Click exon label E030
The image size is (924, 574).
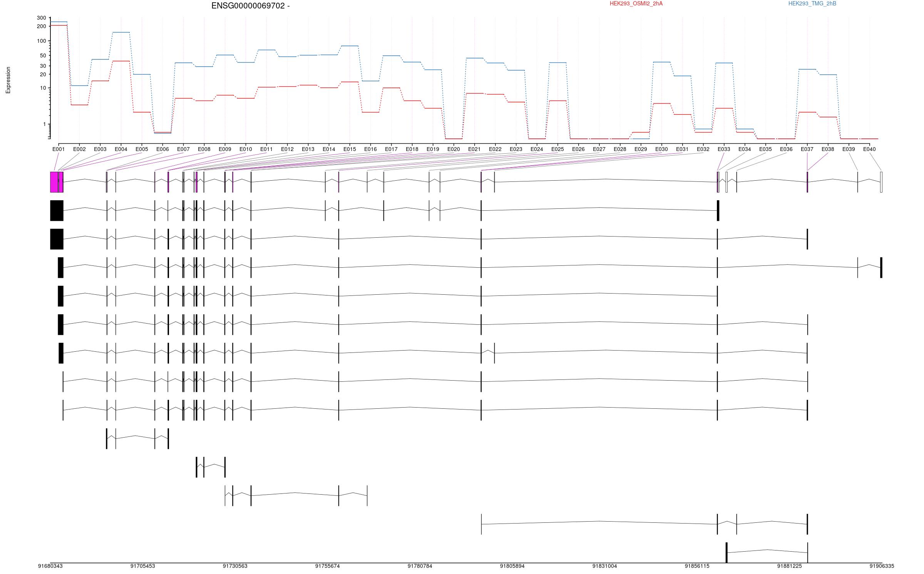661,149
